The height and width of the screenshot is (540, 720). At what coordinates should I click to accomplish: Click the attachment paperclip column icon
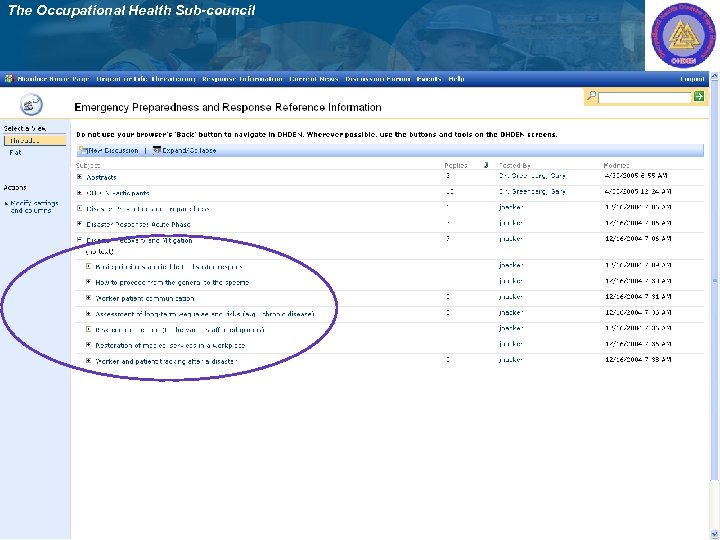(x=486, y=165)
